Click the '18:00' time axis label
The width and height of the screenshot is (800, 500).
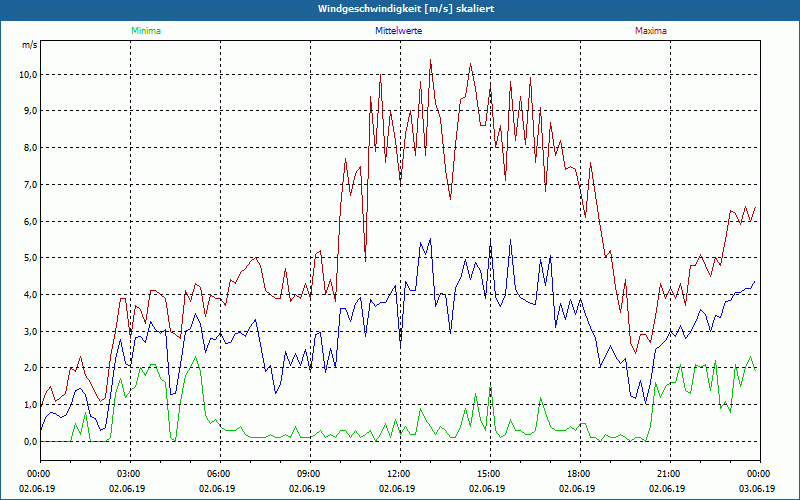click(x=580, y=474)
